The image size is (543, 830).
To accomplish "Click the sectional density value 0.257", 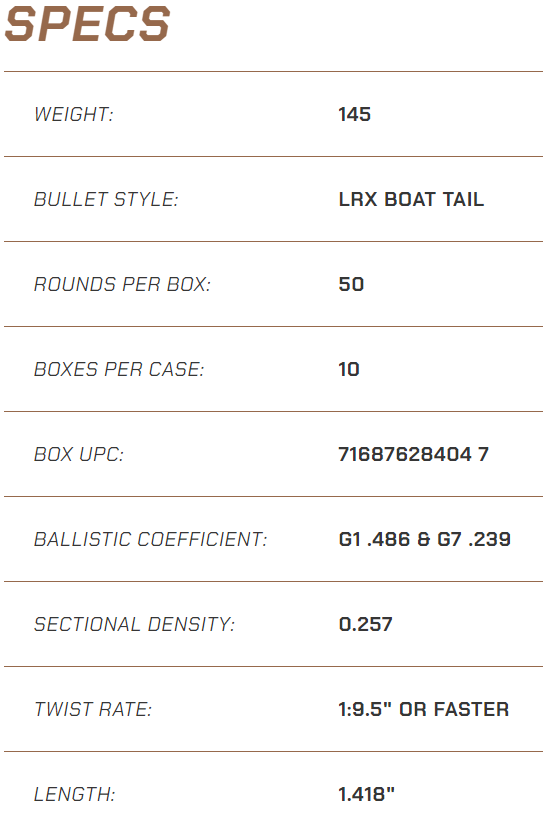I will click(x=365, y=625).
